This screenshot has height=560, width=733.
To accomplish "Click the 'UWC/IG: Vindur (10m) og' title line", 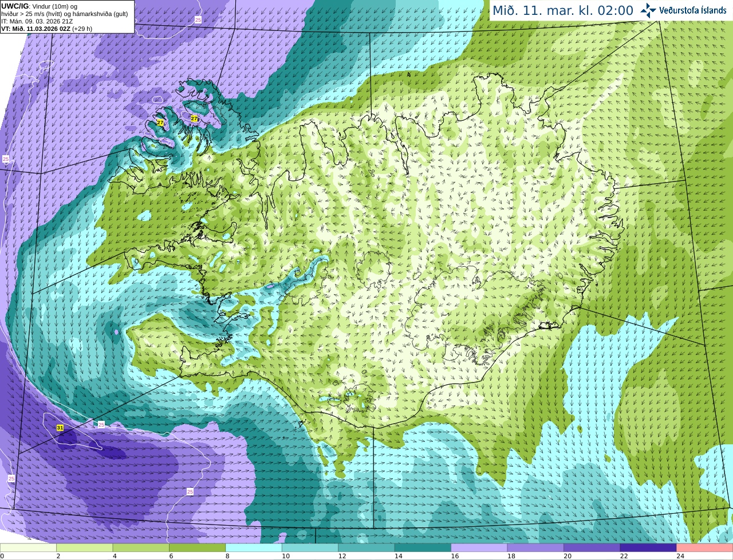I will (39, 6).
